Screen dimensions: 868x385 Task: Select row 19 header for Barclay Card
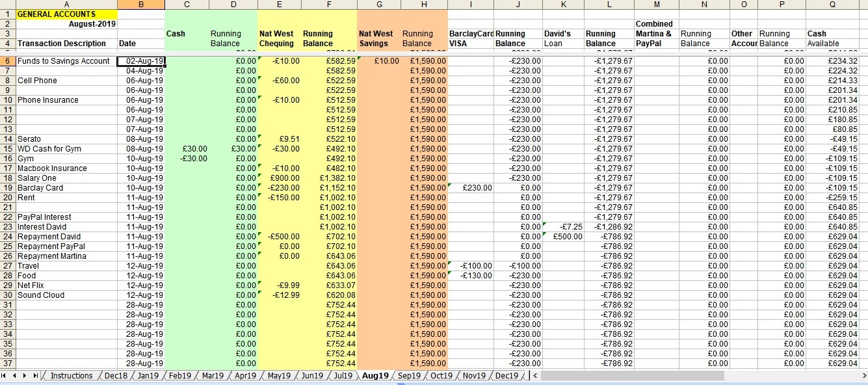(8, 188)
